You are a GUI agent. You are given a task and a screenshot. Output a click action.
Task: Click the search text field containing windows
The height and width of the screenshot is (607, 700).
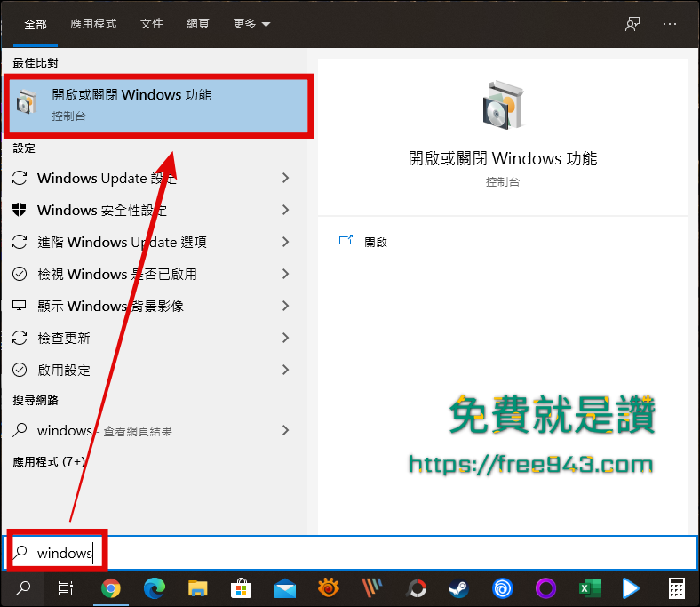[350, 553]
